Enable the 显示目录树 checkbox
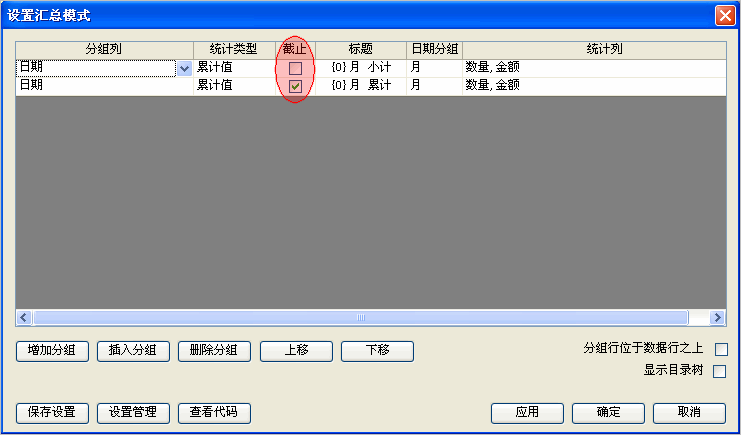The height and width of the screenshot is (435, 741). point(719,371)
